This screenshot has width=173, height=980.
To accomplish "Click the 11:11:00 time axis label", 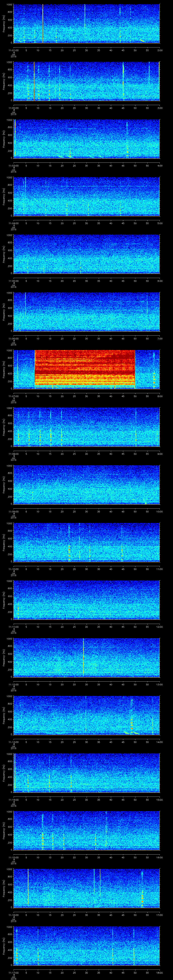I will click(x=13, y=627).
